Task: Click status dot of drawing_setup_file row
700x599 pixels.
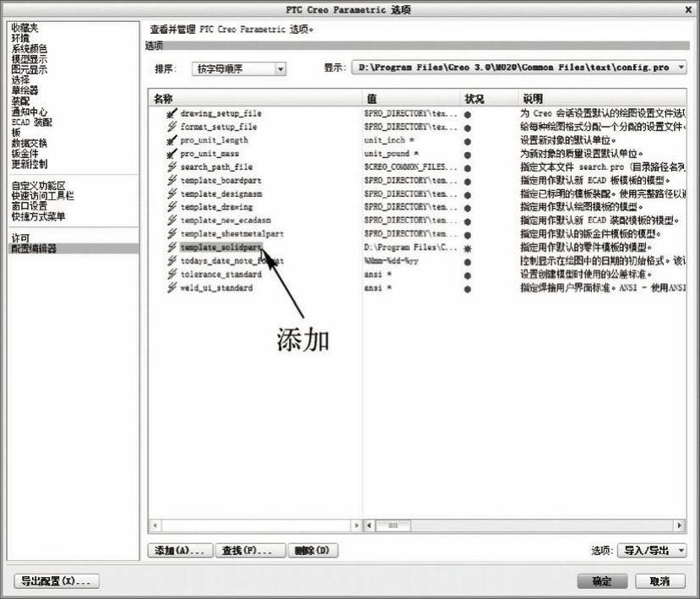Action: [x=468, y=115]
